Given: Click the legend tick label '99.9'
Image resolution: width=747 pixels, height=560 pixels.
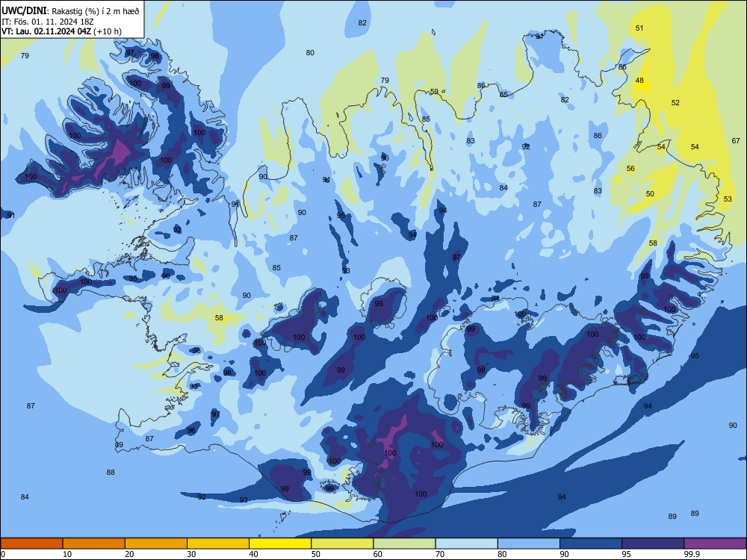Looking at the screenshot, I should point(692,554).
